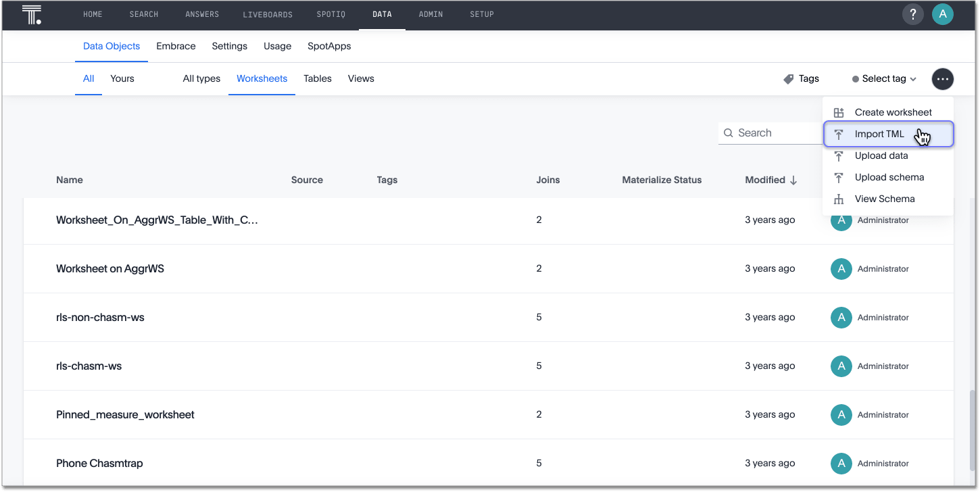This screenshot has width=980, height=492.
Task: Focus the Search input field
Action: pyautogui.click(x=770, y=133)
